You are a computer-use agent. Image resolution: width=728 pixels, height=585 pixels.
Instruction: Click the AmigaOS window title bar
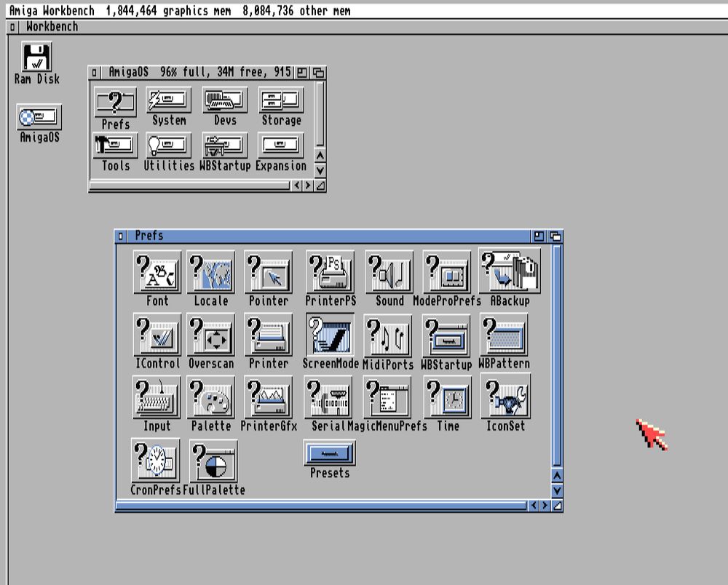coord(197,72)
